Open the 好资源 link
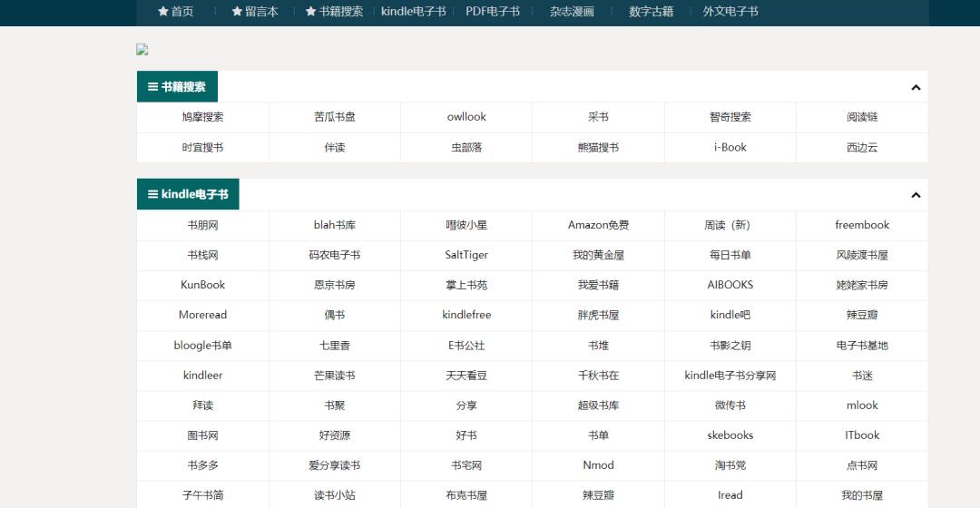This screenshot has width=980, height=508. point(334,435)
